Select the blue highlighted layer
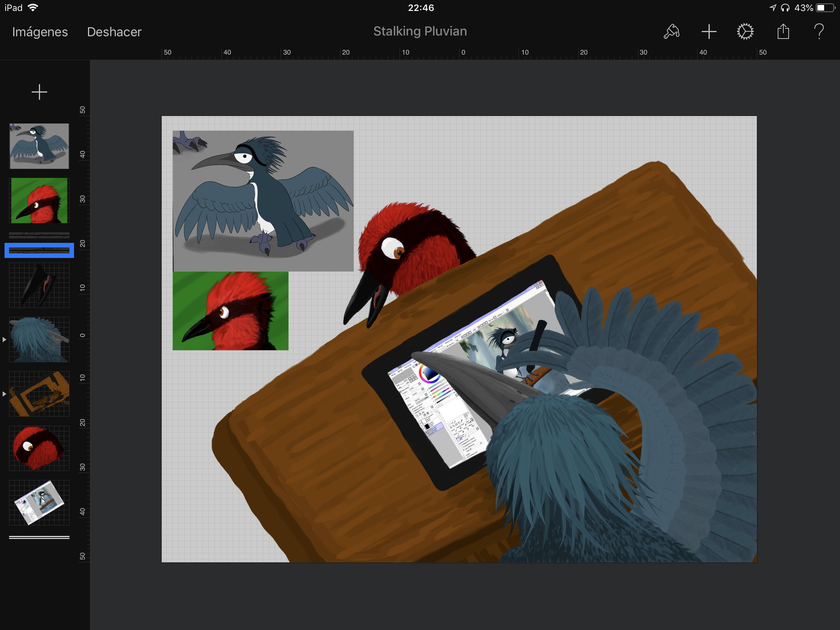The image size is (840, 630). coord(39,250)
